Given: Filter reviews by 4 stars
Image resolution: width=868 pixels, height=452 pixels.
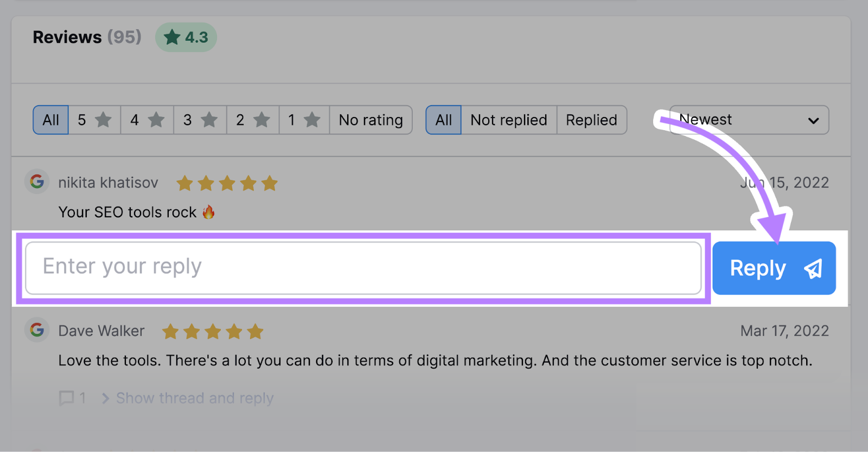Looking at the screenshot, I should click(x=147, y=120).
